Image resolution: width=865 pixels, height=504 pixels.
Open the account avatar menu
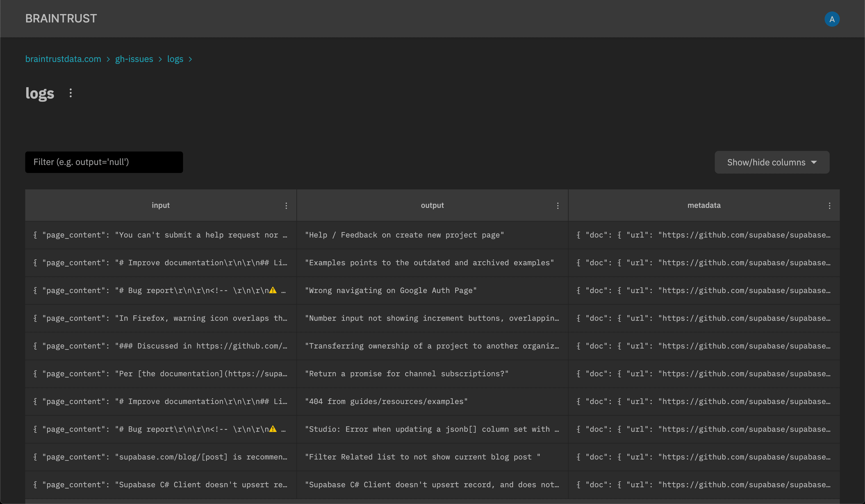click(x=832, y=19)
